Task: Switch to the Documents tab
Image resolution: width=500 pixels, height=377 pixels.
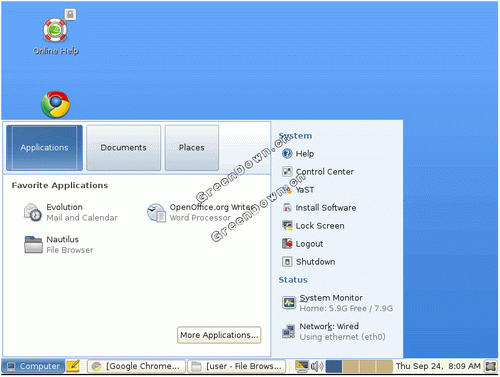Action: click(x=123, y=148)
